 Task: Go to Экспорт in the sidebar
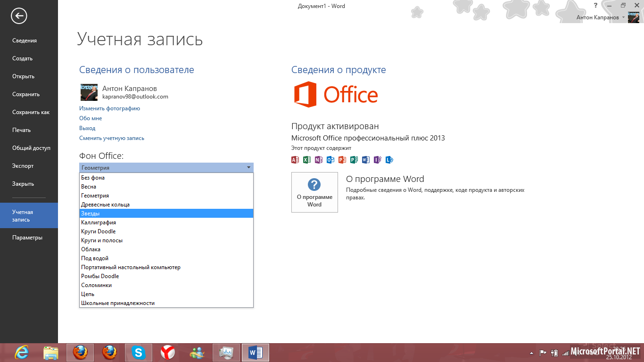pyautogui.click(x=29, y=166)
